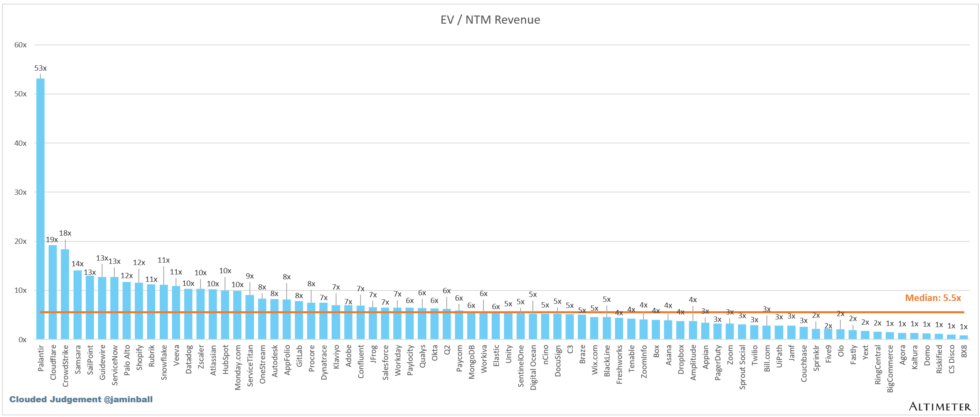Click the '53x' data label
Image resolution: width=980 pixels, height=417 pixels.
click(x=40, y=68)
